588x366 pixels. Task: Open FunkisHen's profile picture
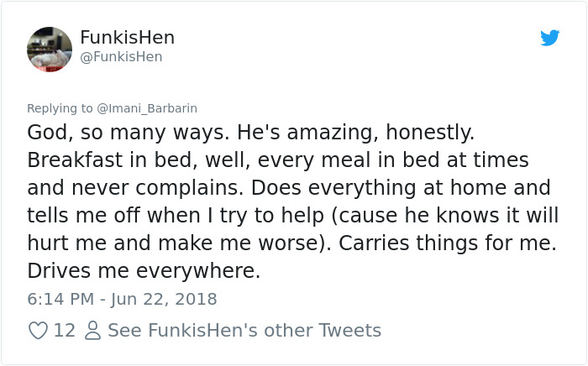click(50, 49)
